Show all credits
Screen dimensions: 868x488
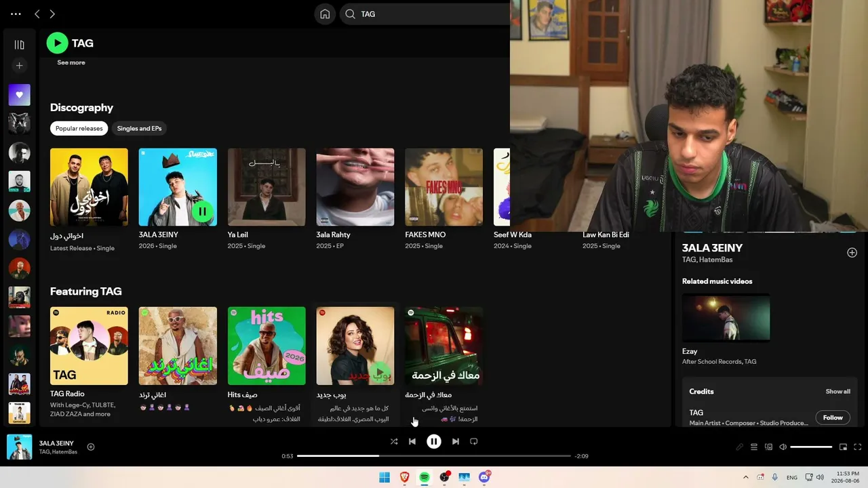point(837,391)
